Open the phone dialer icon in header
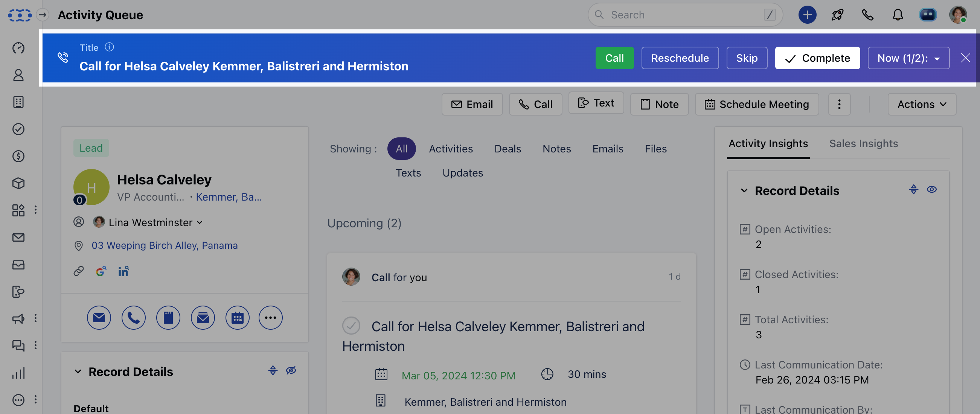 click(x=867, y=15)
